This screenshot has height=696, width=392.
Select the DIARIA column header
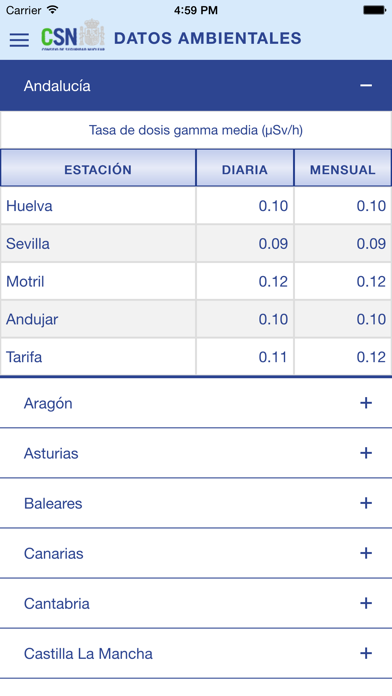click(245, 168)
